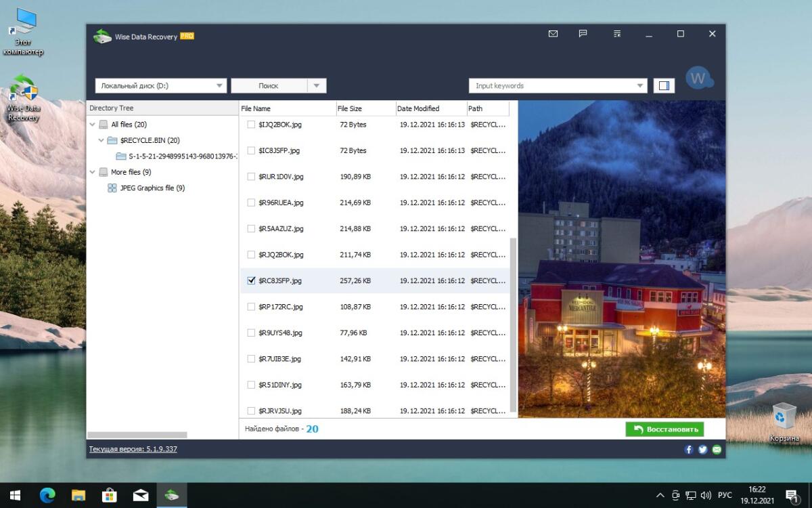Open the local disk selection dropdown
This screenshot has height=508, width=812.
pos(218,85)
